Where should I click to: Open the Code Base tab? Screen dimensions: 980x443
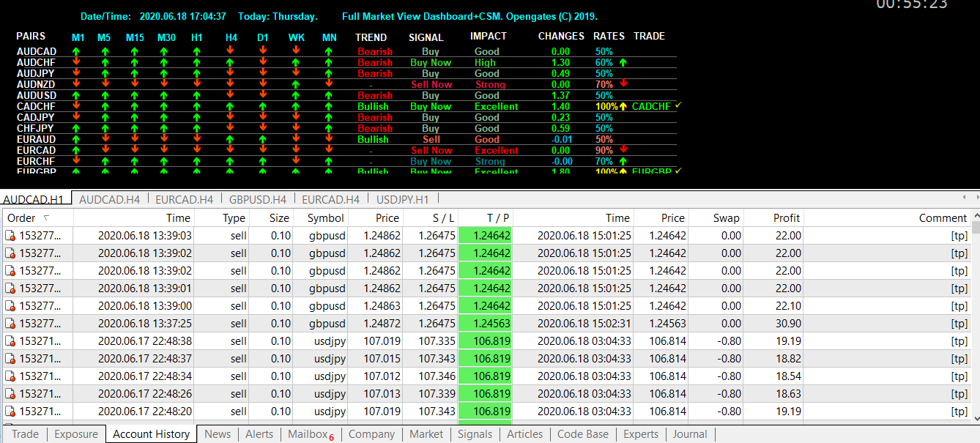(583, 434)
